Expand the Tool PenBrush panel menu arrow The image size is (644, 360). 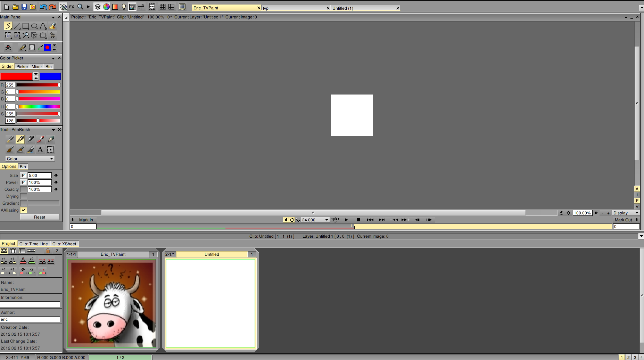click(53, 130)
